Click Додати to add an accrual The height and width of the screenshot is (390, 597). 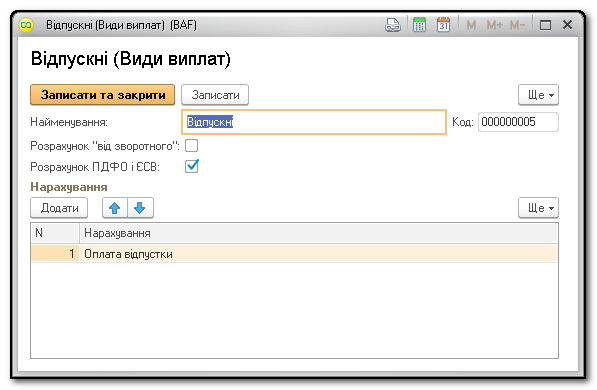pos(59,208)
